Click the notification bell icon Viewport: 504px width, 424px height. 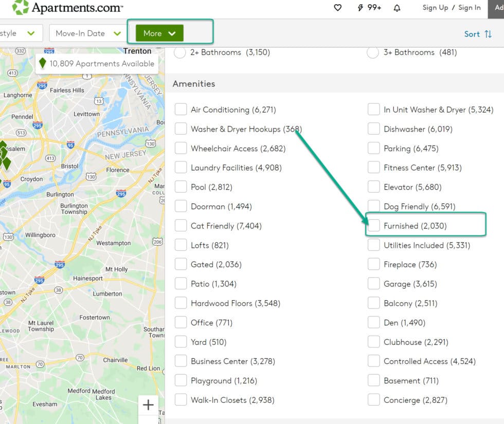397,8
